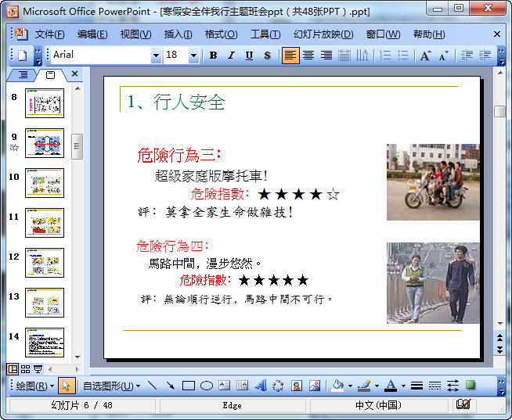512x420 pixels.
Task: Click the New document icon
Action: coord(22,56)
